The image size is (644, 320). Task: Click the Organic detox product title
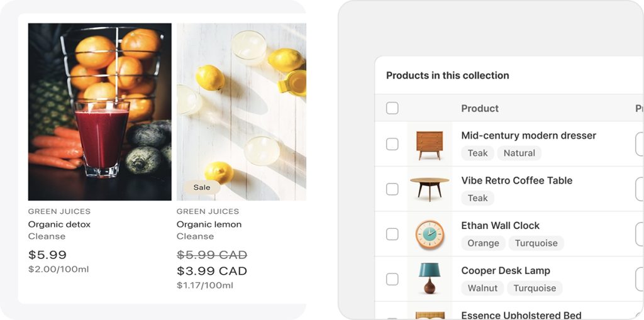coord(59,224)
